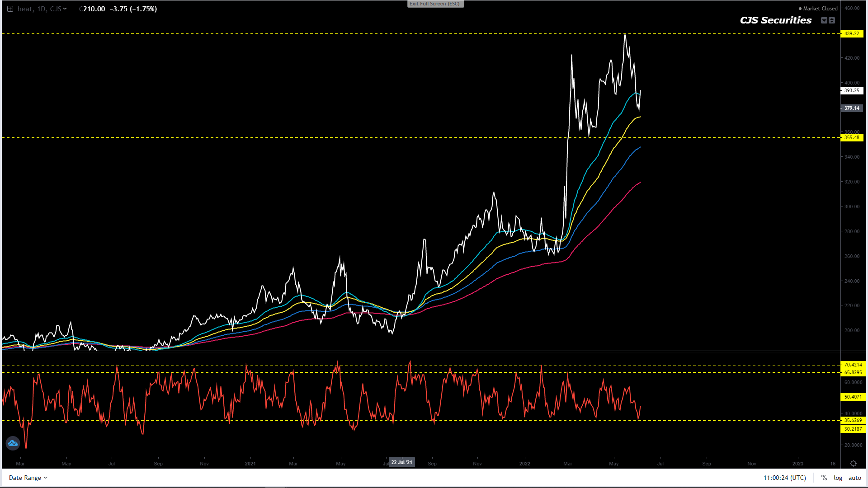Click the pane maximize arrows icon
Viewport: 868px width, 488px height.
click(832, 20)
